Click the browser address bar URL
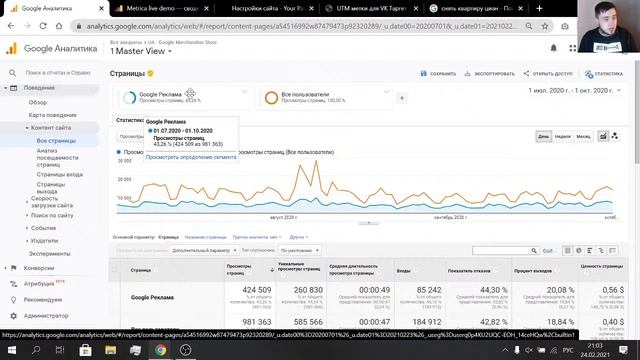The height and width of the screenshot is (360, 640). [302, 26]
